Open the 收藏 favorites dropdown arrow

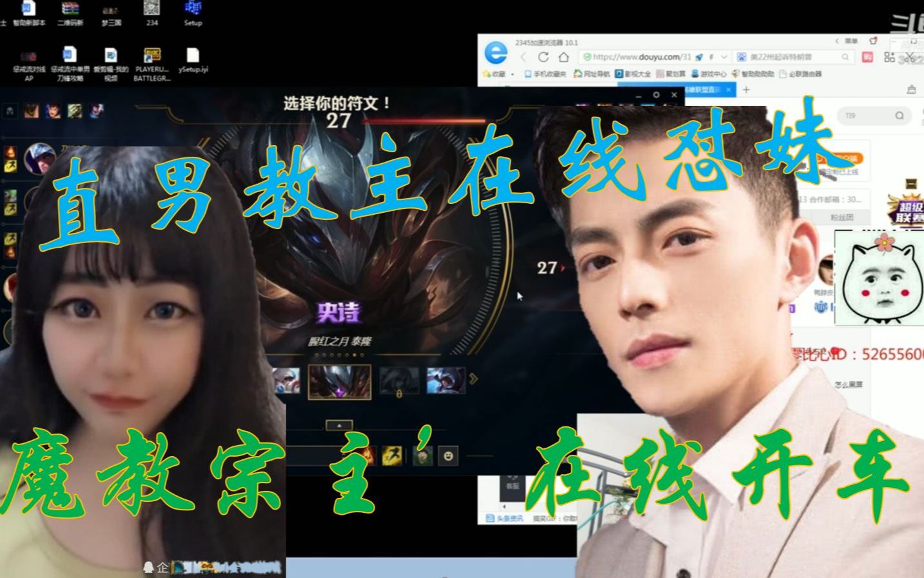[x=513, y=74]
